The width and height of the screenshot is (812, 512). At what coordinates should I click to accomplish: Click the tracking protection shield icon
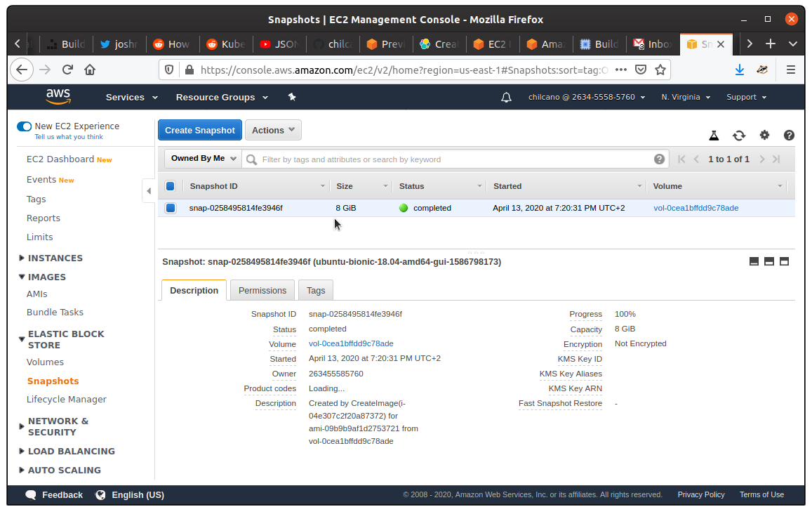click(x=169, y=70)
